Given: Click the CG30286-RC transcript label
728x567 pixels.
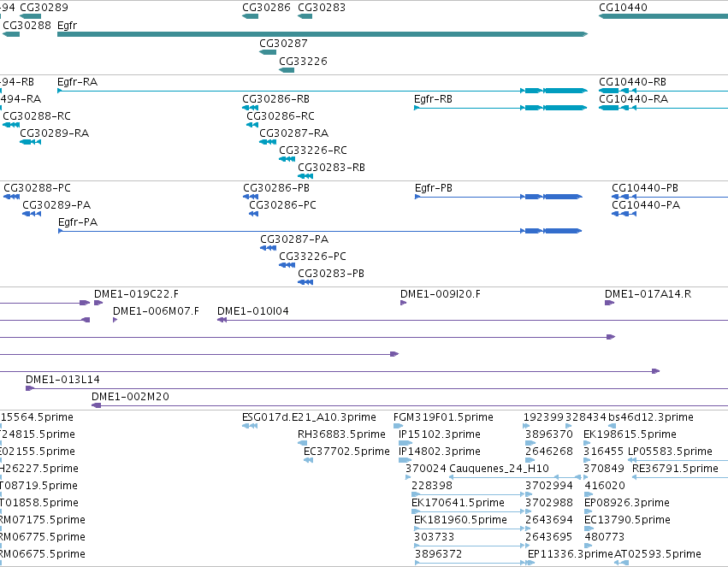Looking at the screenshot, I should (281, 116).
